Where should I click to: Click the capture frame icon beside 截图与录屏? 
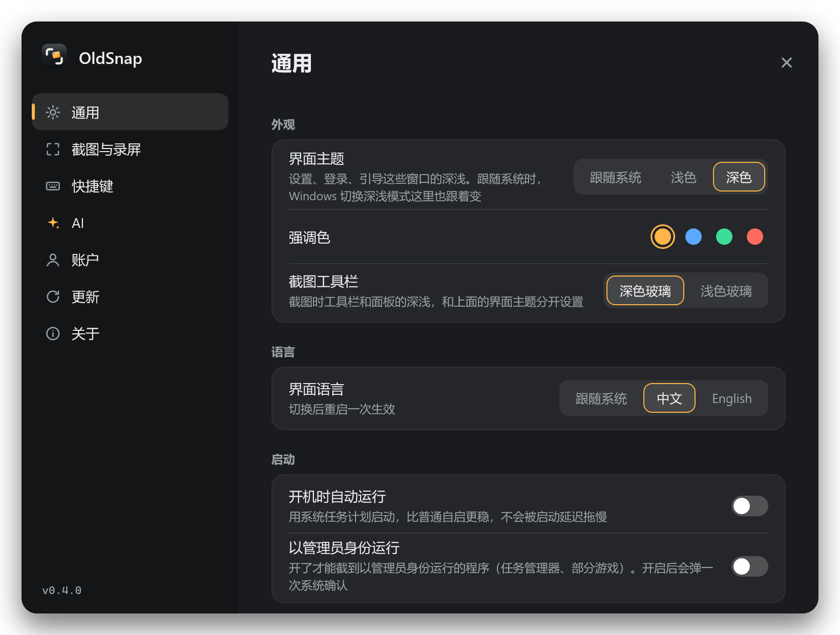pyautogui.click(x=53, y=149)
